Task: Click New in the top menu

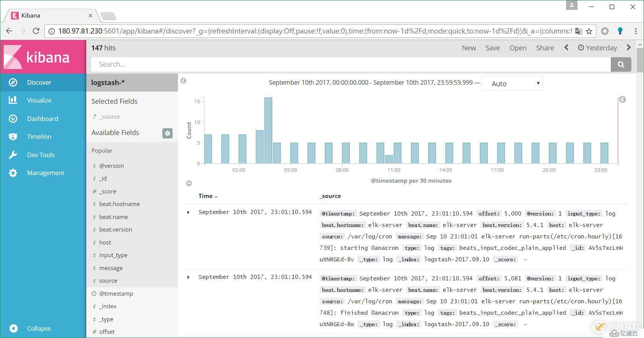Action: 469,48
